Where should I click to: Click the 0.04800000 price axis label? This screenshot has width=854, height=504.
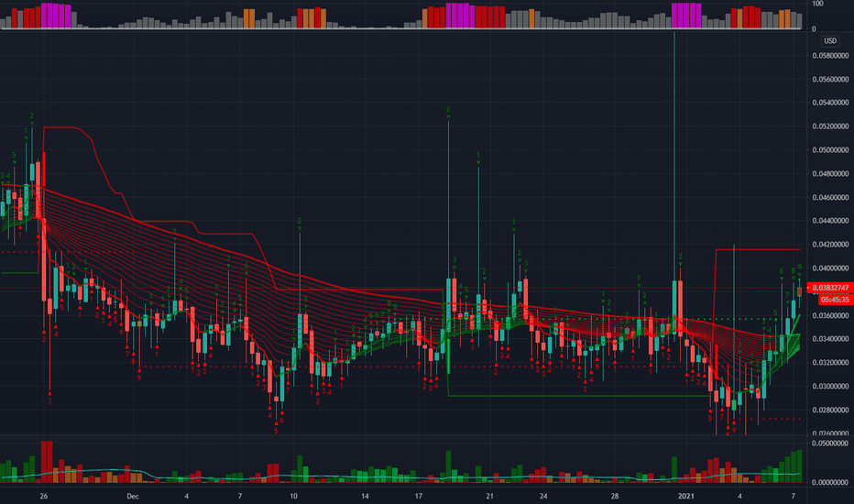830,174
